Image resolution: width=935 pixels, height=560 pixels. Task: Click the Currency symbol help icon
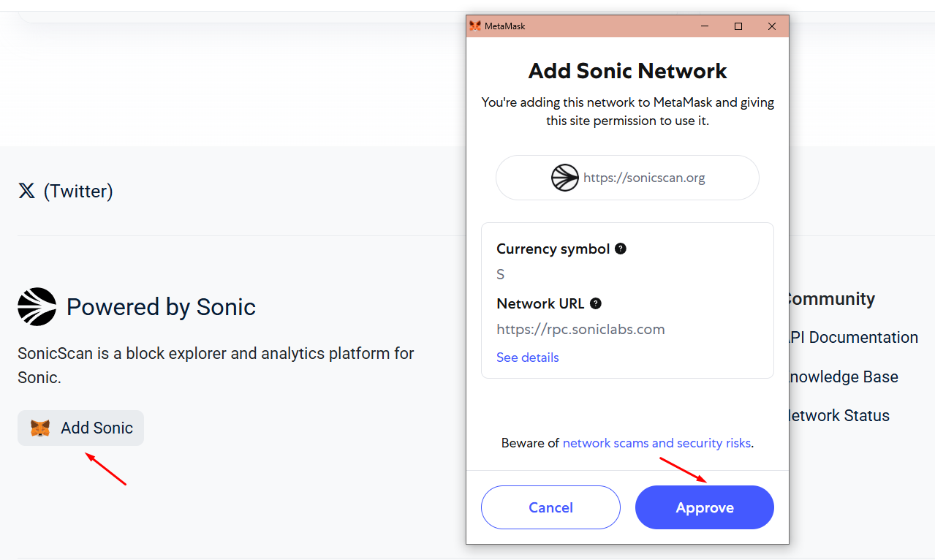(621, 249)
